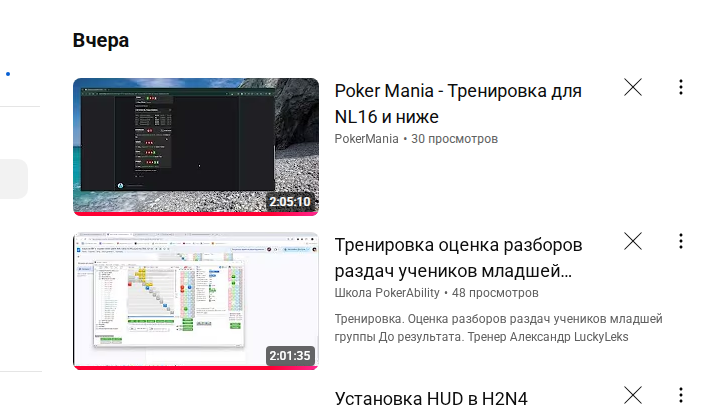
Task: Click the red progress bar under Poker Mania thumbnail
Action: point(196,213)
